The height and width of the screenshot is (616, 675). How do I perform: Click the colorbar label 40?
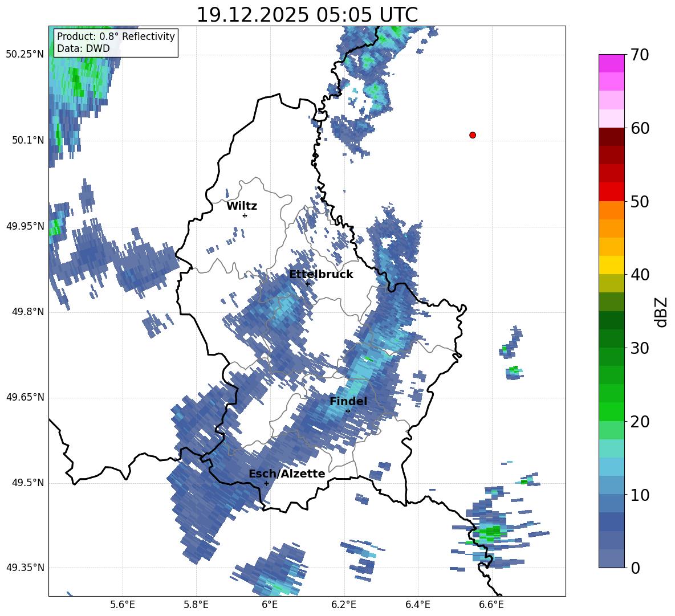coord(640,275)
